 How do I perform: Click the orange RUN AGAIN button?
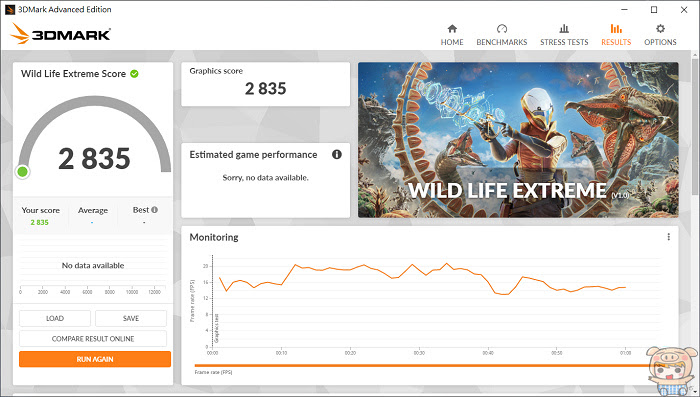point(95,359)
